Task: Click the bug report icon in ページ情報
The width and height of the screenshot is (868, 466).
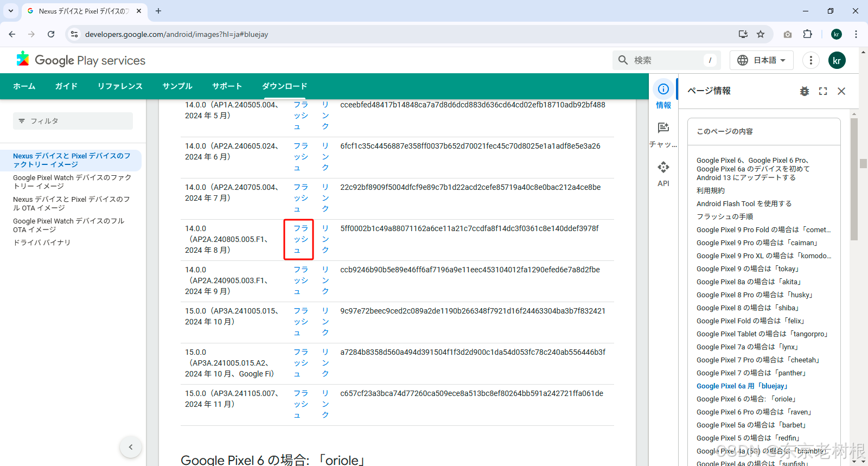Action: [805, 91]
